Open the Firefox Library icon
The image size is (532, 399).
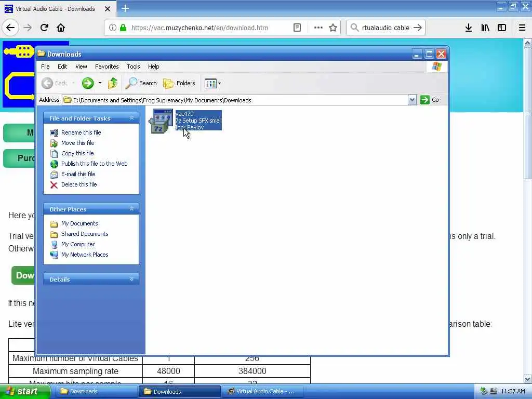[x=485, y=28]
